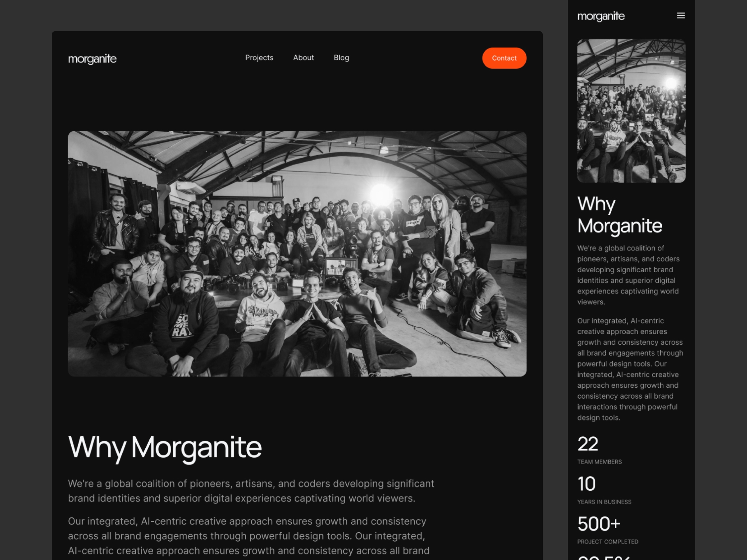Click the Projects navigation link

point(259,58)
